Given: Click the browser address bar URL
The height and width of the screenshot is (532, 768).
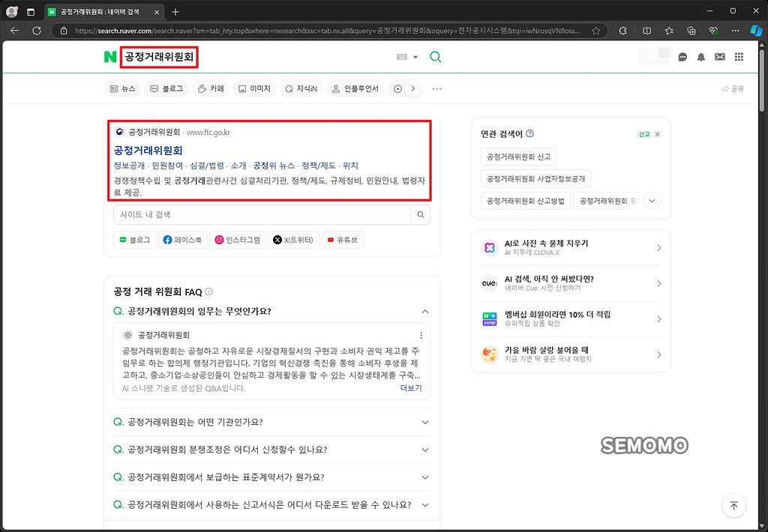Looking at the screenshot, I should [327, 31].
